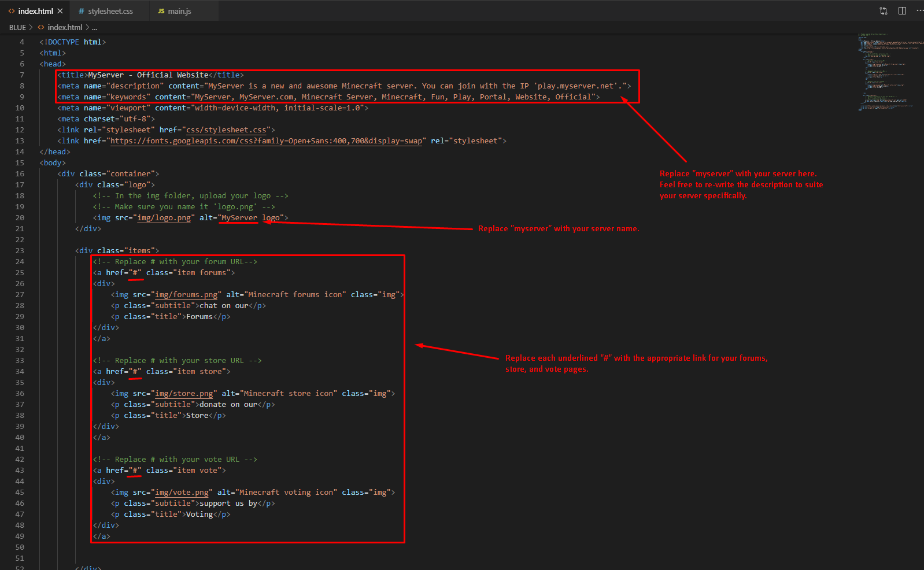Expand the BLUE folder breadcrumb
The height and width of the screenshot is (570, 924).
click(17, 27)
